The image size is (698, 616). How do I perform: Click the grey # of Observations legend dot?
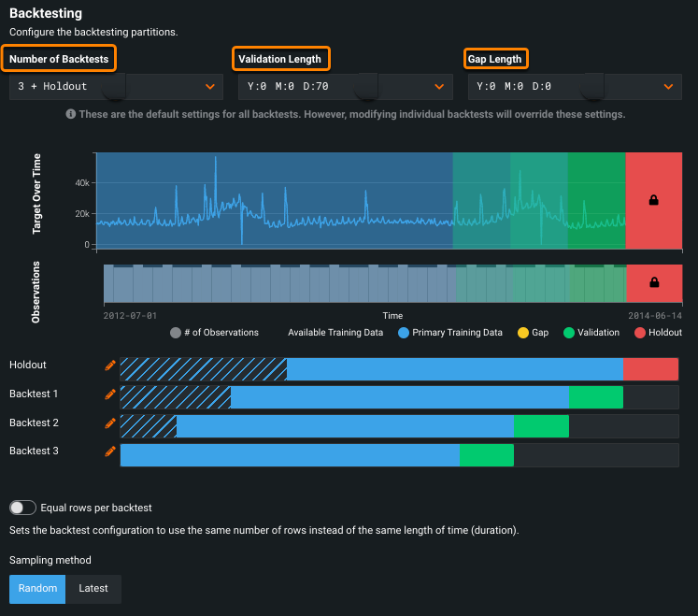[x=175, y=333]
